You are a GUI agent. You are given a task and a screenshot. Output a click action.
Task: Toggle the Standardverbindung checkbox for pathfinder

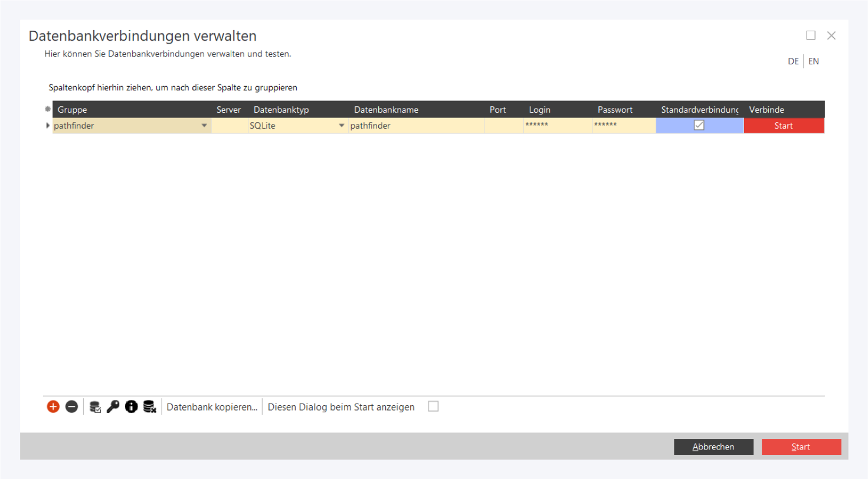[x=699, y=125]
